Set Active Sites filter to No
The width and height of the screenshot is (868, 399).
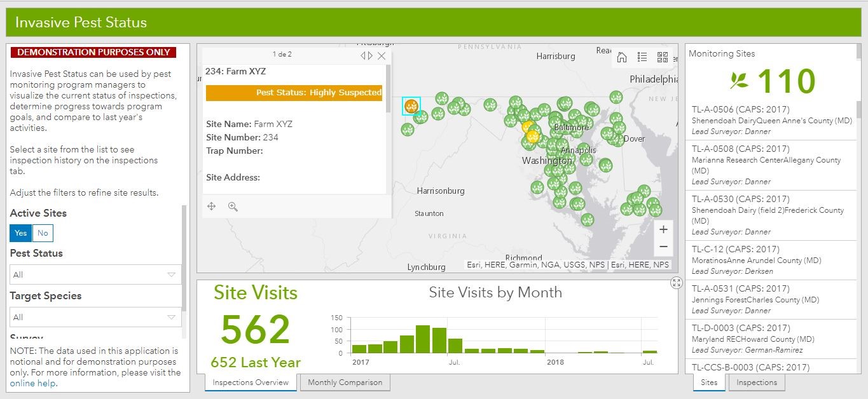coord(43,233)
